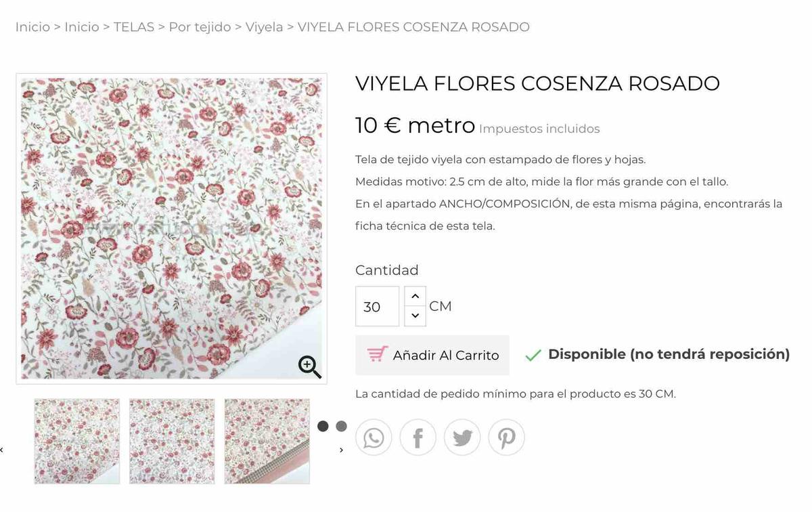The width and height of the screenshot is (812, 512).
Task: Click the magnifier zoom icon on image
Action: pos(309,366)
